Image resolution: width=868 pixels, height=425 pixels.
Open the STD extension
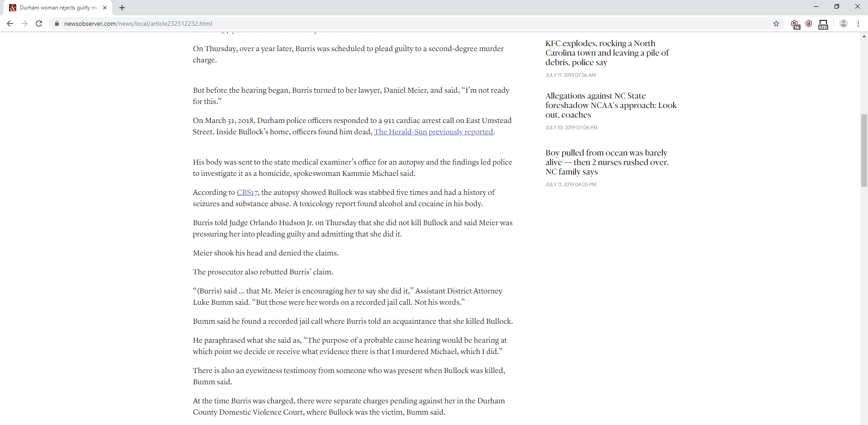point(823,24)
